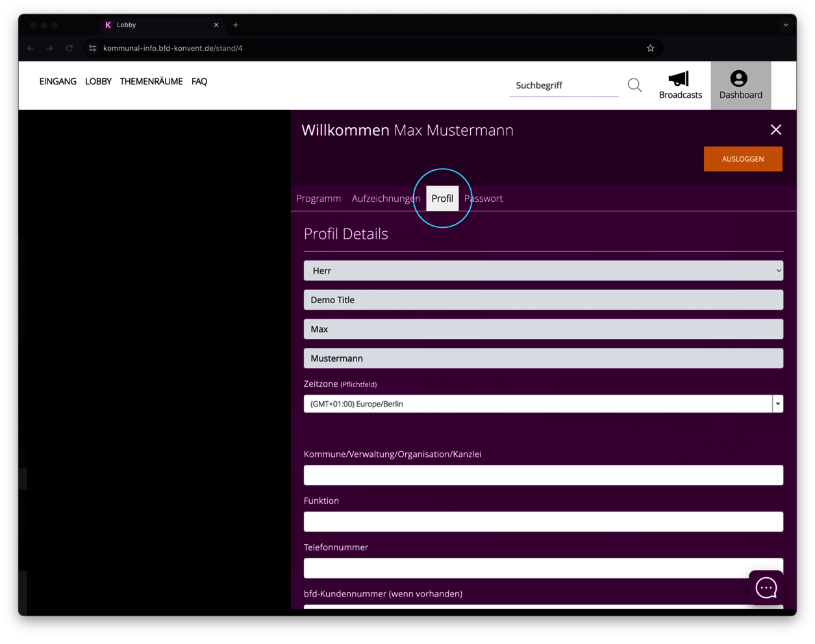Click the browser back arrow
This screenshot has height=644, width=815.
31,48
